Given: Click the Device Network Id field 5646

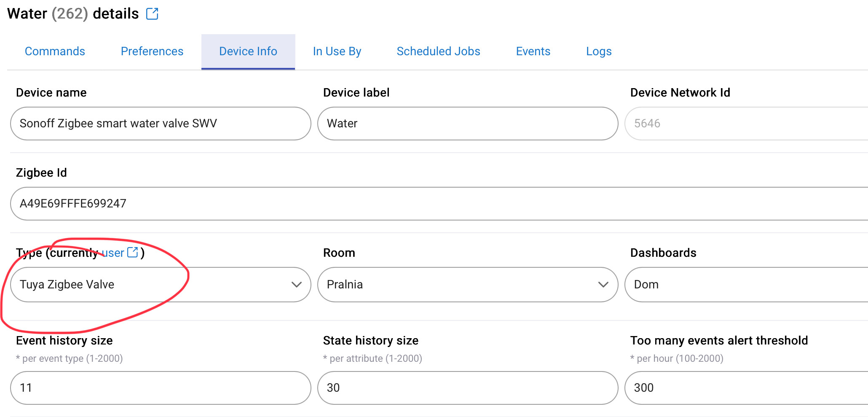Looking at the screenshot, I should (746, 124).
